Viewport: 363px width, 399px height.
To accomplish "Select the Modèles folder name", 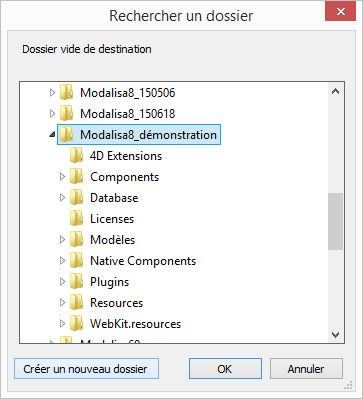I will (x=113, y=240).
